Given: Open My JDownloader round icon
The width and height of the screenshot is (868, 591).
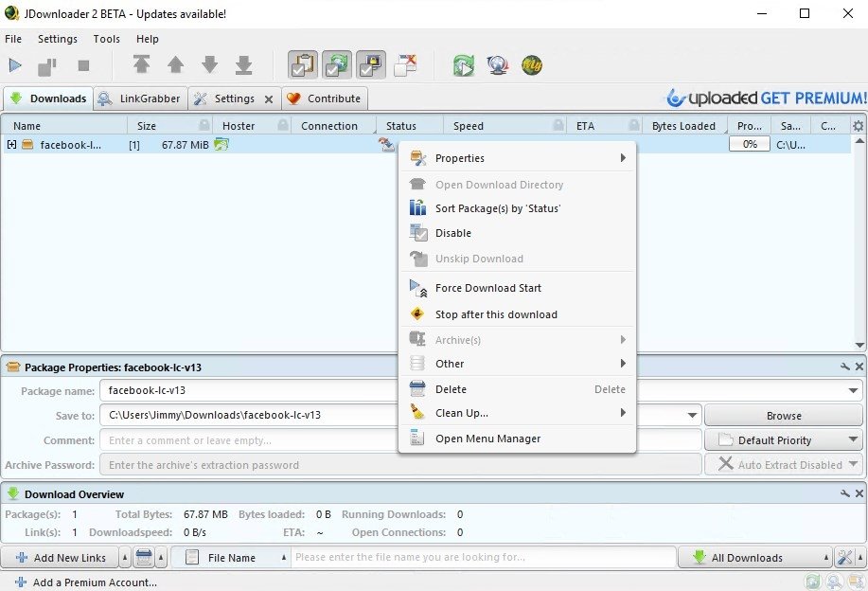Looking at the screenshot, I should pyautogui.click(x=532, y=65).
